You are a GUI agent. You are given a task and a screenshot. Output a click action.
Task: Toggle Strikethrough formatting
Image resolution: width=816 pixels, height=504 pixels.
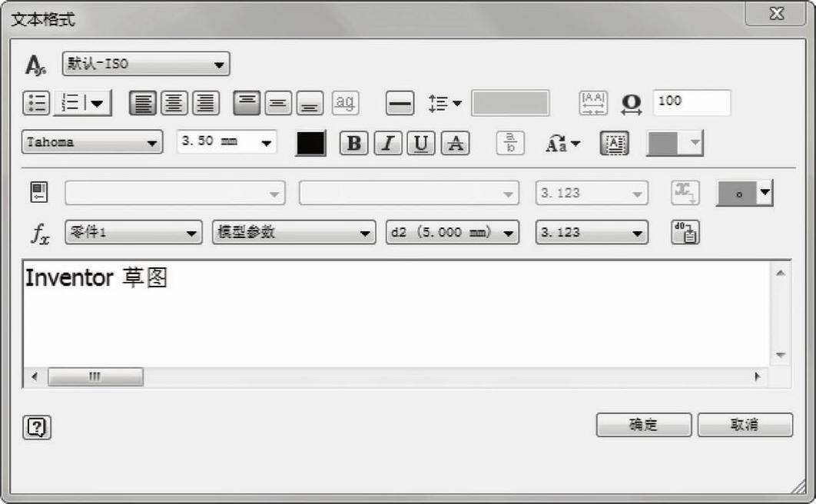456,143
